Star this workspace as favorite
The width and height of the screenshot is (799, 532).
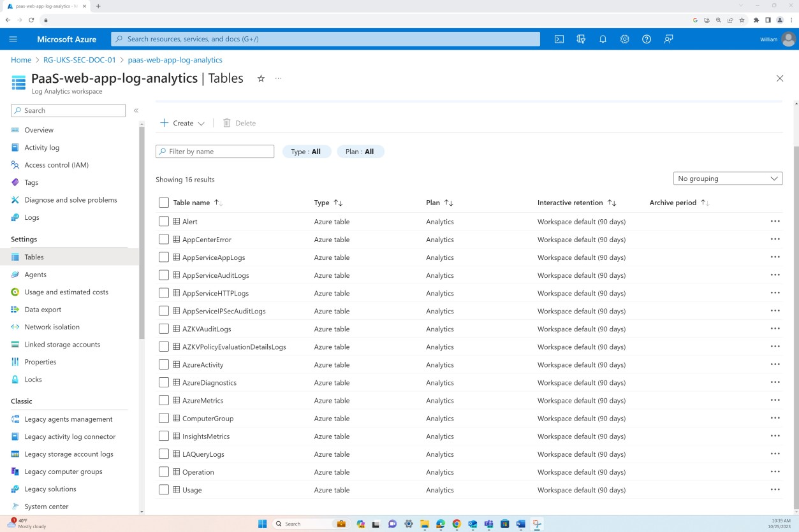click(261, 78)
